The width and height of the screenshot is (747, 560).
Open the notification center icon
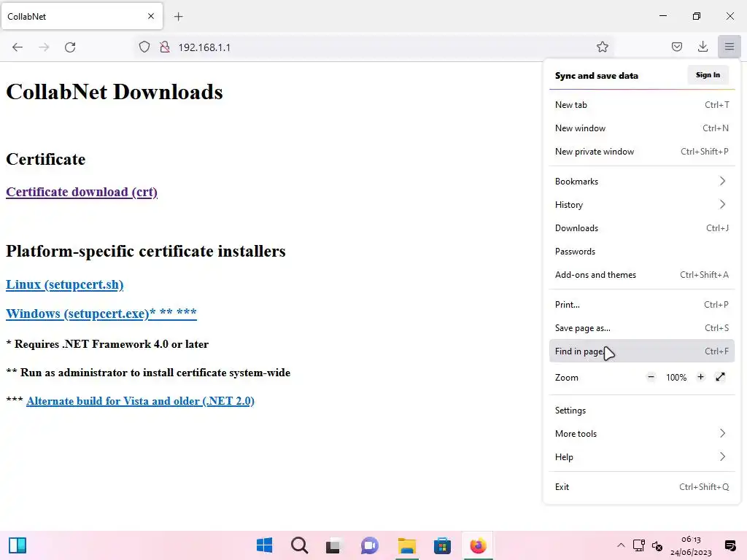tap(729, 545)
